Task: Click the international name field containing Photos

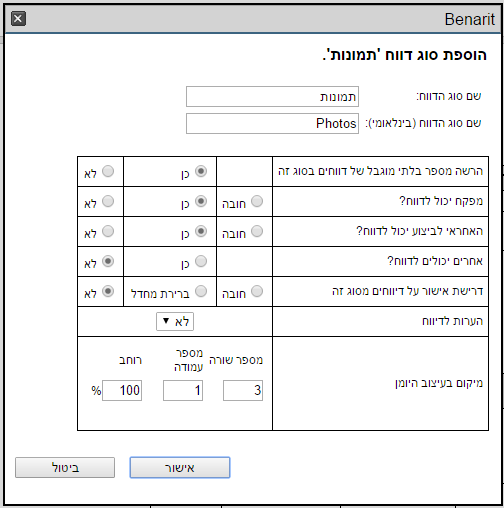Action: [x=272, y=124]
